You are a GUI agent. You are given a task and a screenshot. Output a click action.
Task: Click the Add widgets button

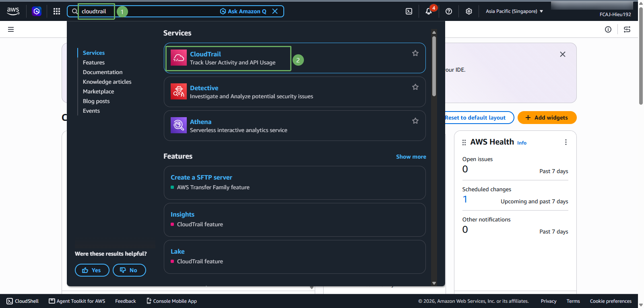click(x=547, y=118)
